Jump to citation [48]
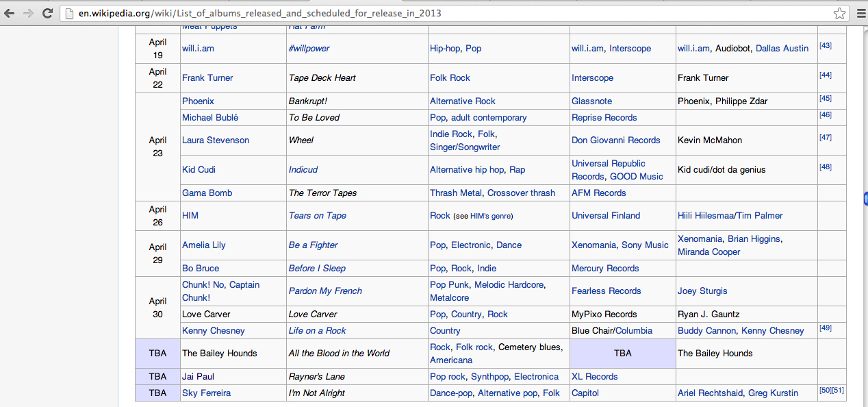868x407 pixels. pyautogui.click(x=826, y=167)
